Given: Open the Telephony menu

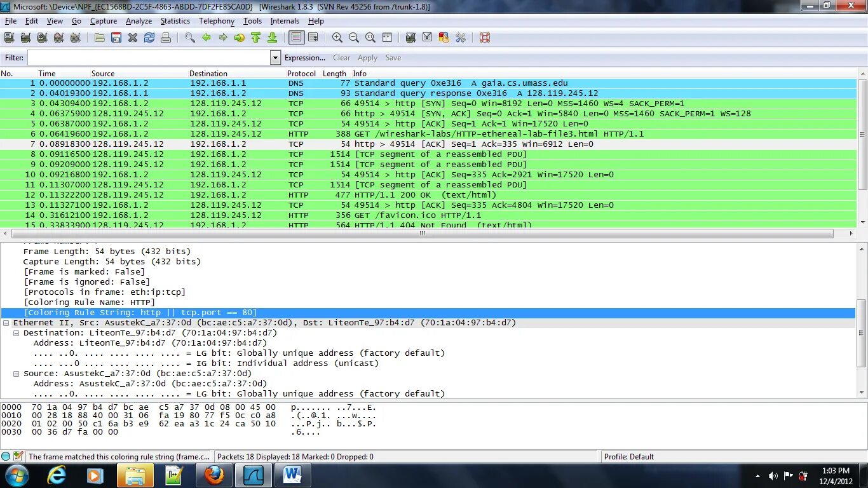Looking at the screenshot, I should [x=217, y=21].
